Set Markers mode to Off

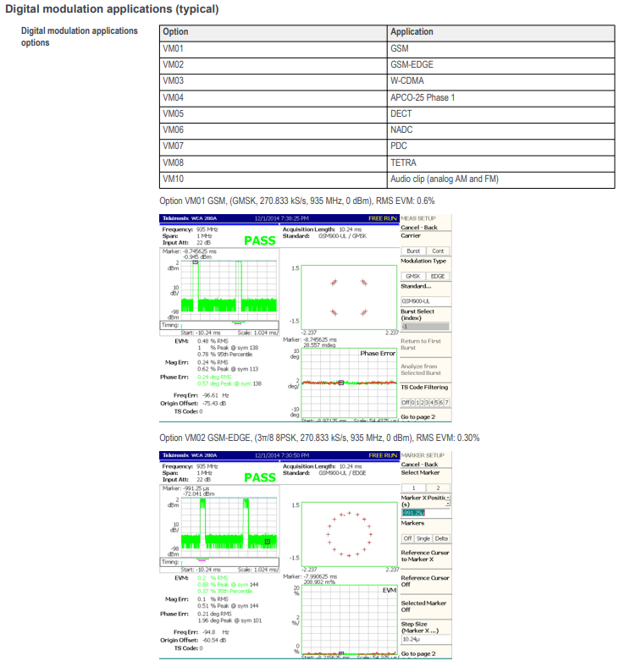(x=407, y=539)
